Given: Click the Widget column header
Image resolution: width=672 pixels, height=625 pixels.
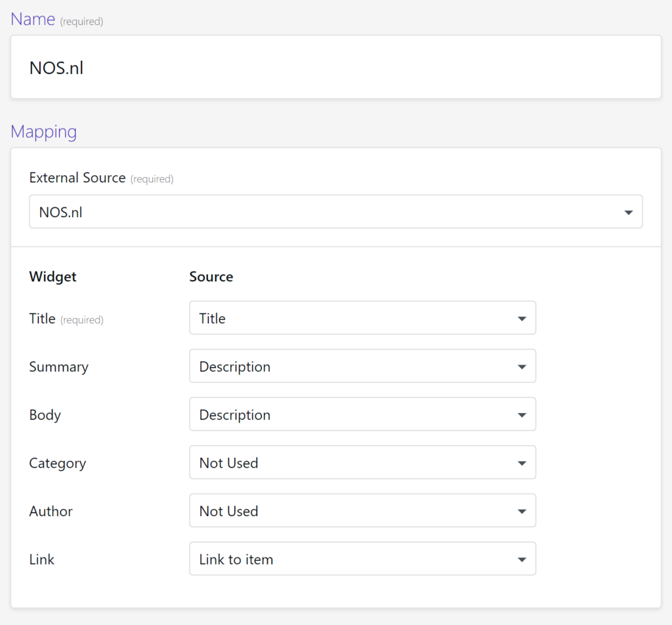Looking at the screenshot, I should click(52, 277).
